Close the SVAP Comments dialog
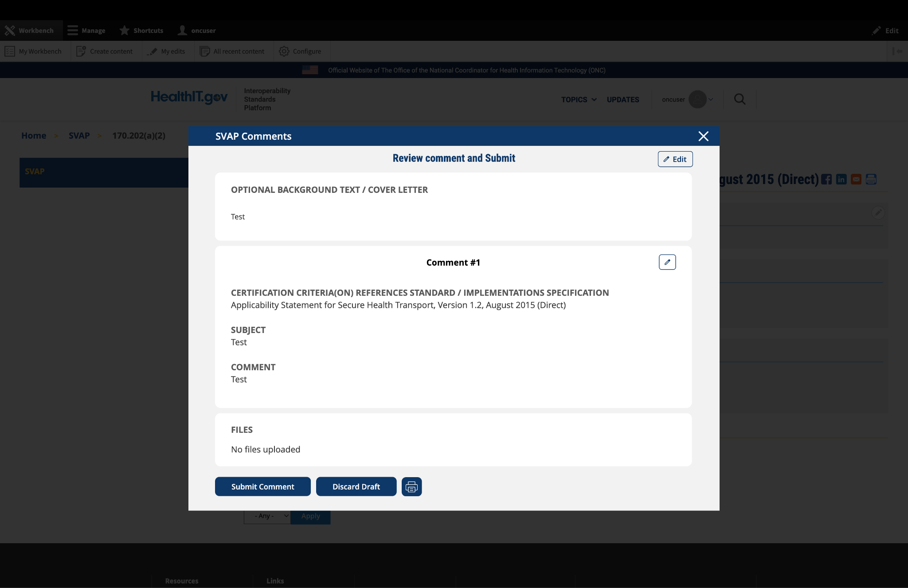Viewport: 908px width, 588px height. point(703,136)
